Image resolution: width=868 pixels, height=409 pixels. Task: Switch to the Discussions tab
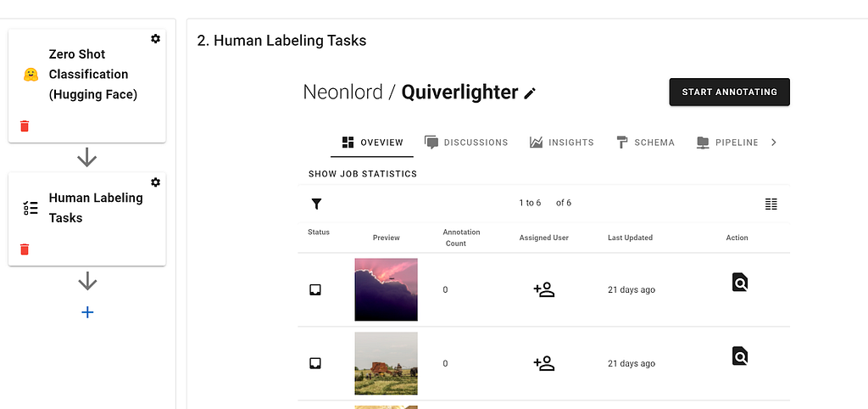tap(466, 143)
